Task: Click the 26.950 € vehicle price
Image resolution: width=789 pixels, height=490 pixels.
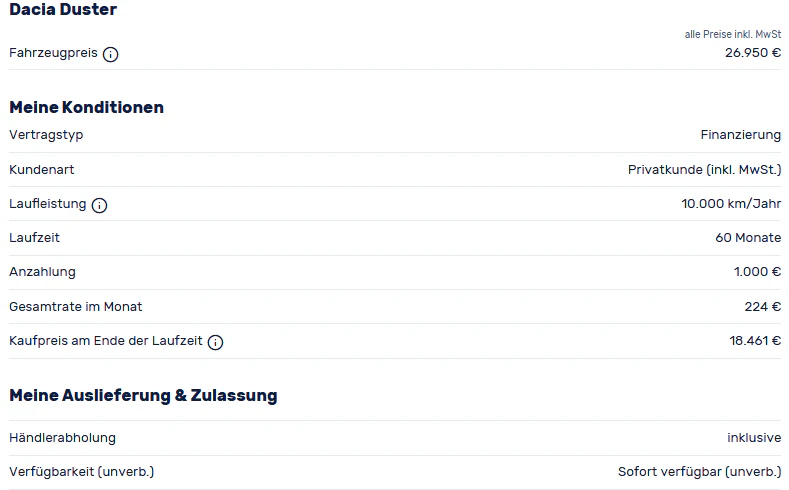Action: click(753, 53)
